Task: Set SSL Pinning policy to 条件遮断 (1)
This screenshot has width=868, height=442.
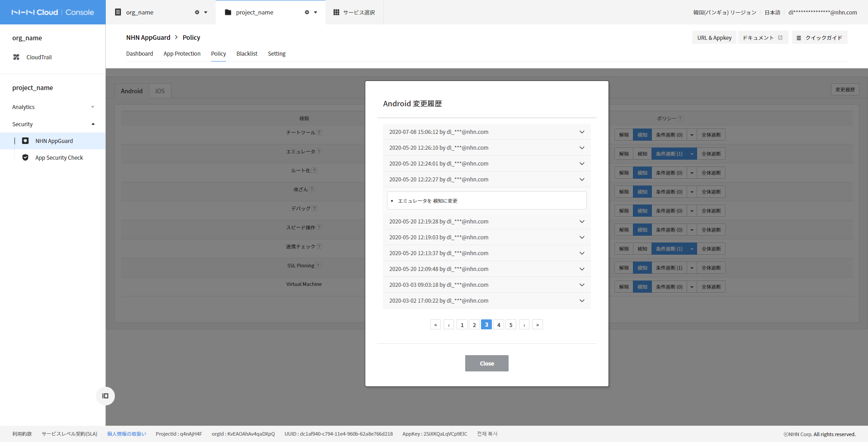Action: click(669, 268)
